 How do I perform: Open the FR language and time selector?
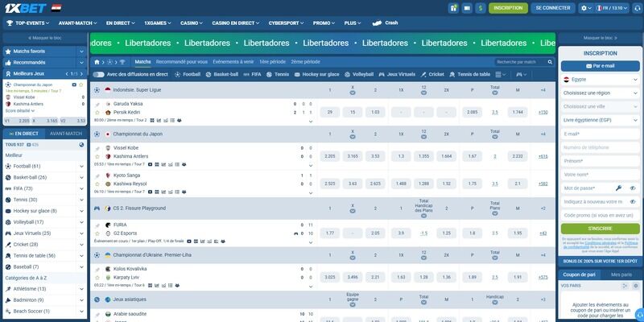tap(613, 8)
